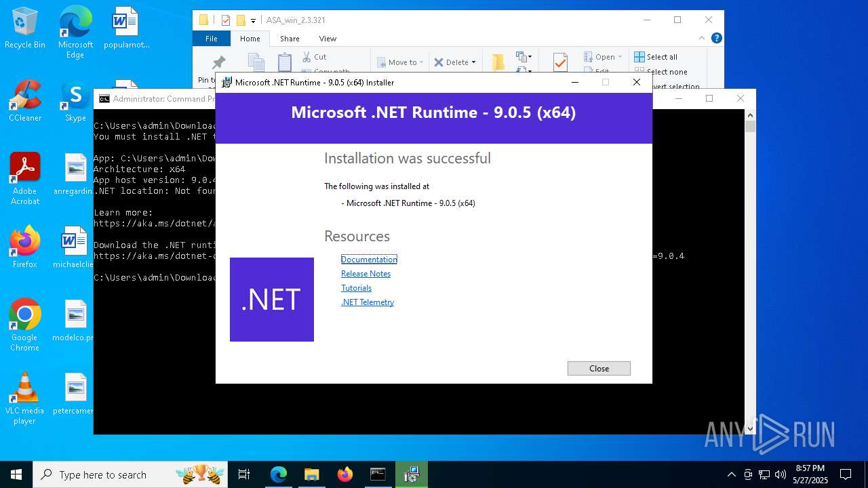868x488 pixels.
Task: Open File menu in File Explorer
Action: click(x=212, y=39)
